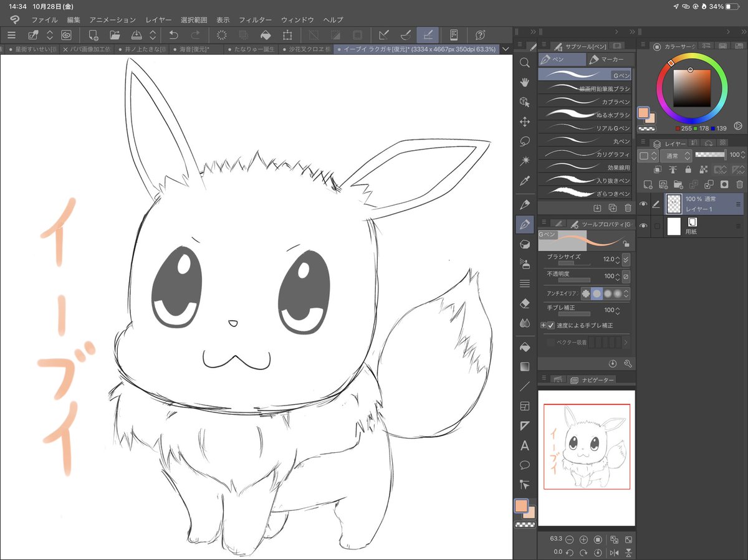Open the 編集 menu

[x=74, y=20]
